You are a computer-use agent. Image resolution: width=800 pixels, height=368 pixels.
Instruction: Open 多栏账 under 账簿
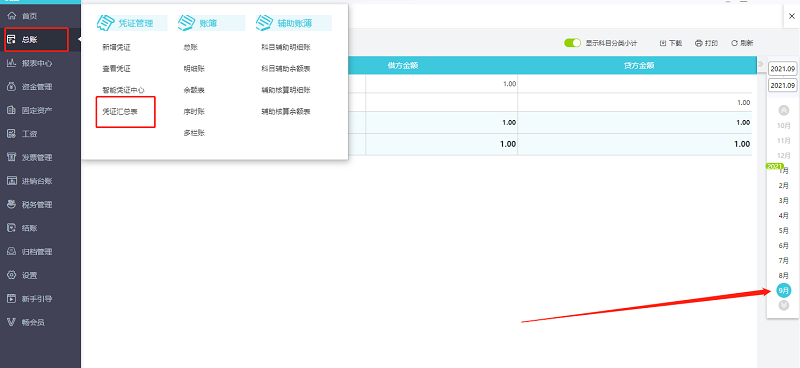(194, 133)
